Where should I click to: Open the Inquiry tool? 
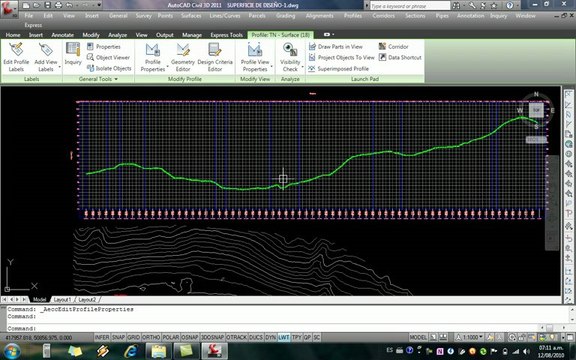(73, 54)
